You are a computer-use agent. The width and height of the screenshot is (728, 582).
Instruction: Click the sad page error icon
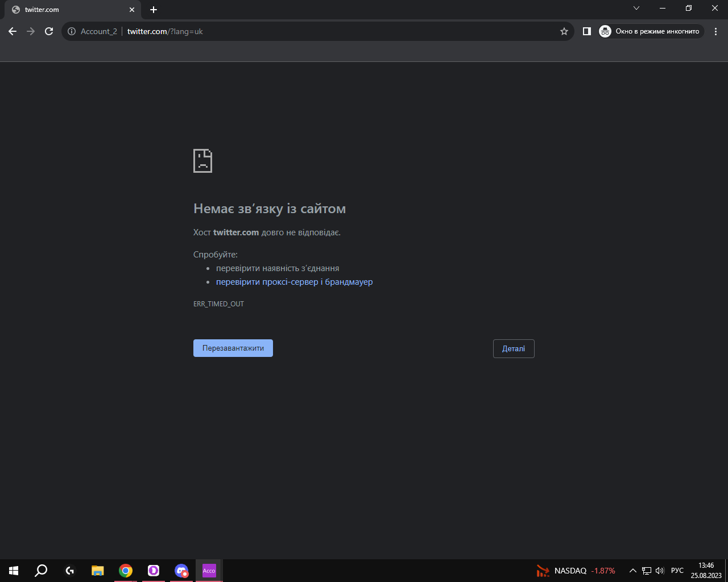203,161
